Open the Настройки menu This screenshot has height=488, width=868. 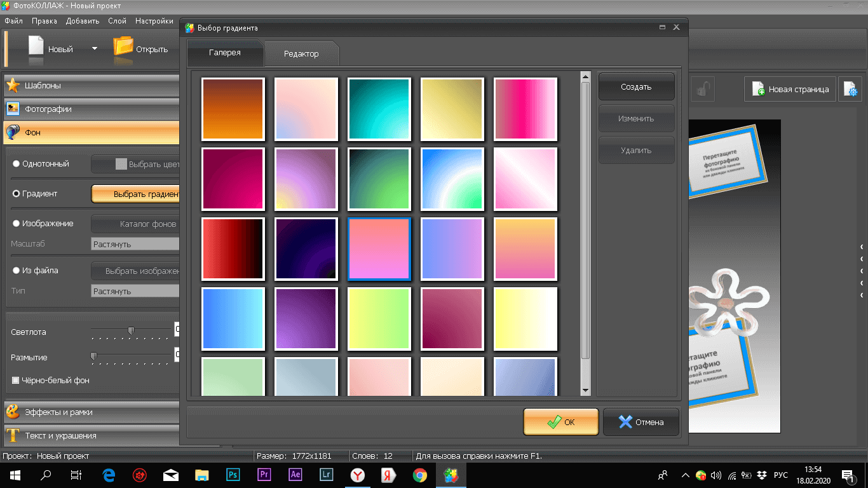coord(154,21)
